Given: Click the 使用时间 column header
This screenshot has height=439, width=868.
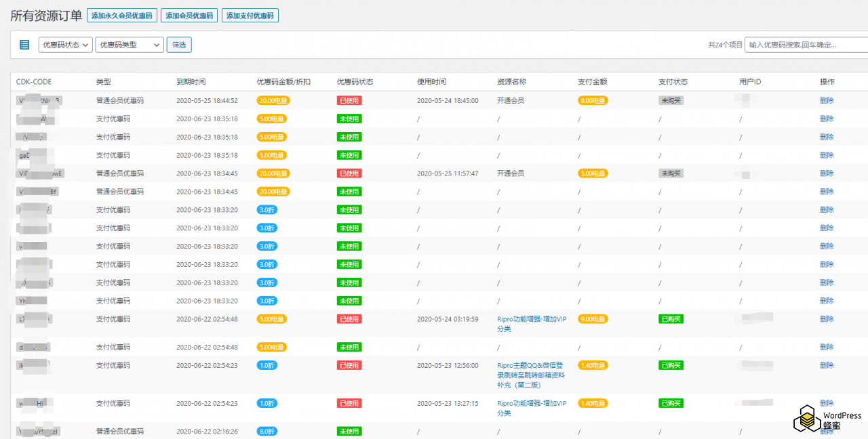Looking at the screenshot, I should pyautogui.click(x=431, y=82).
